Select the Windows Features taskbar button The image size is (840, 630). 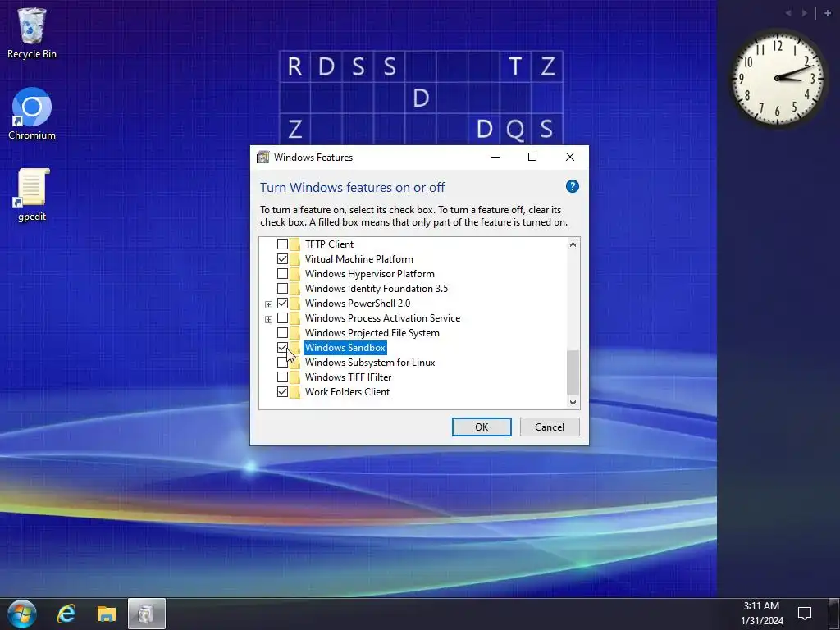(147, 614)
